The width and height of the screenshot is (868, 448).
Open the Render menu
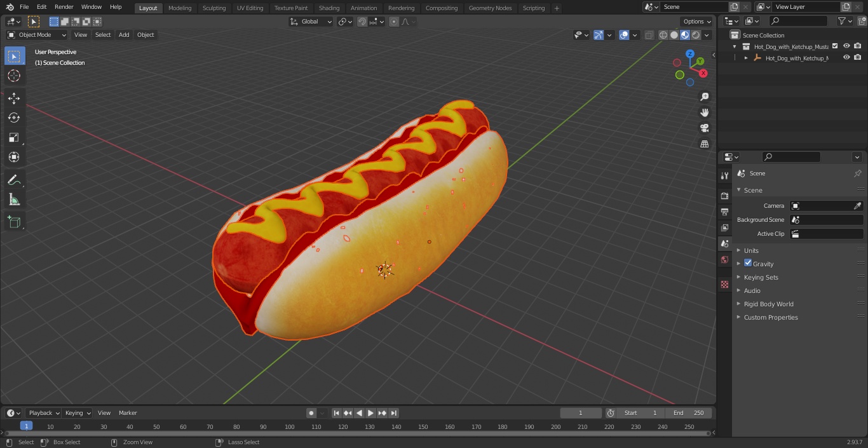click(64, 7)
